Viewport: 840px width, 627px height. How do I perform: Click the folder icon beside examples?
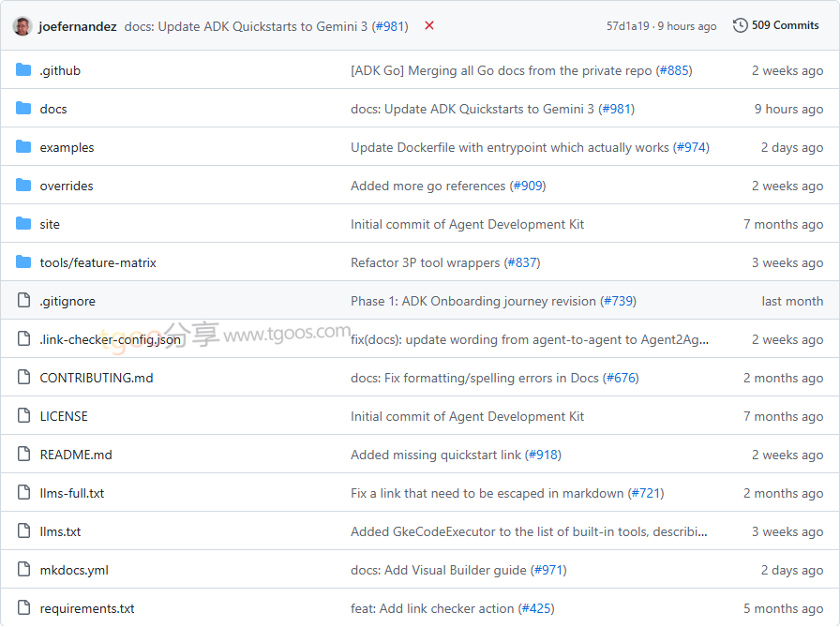[23, 147]
